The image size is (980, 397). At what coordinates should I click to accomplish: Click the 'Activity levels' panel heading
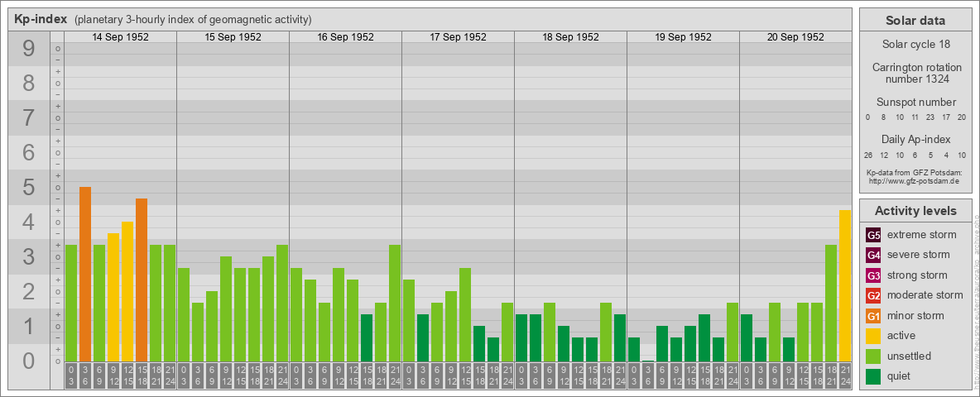pos(915,211)
